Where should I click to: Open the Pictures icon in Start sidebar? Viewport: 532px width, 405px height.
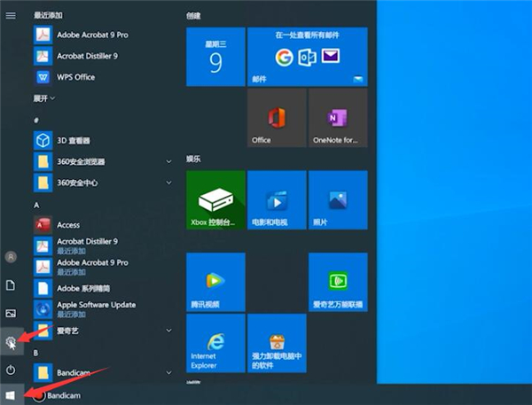[11, 313]
